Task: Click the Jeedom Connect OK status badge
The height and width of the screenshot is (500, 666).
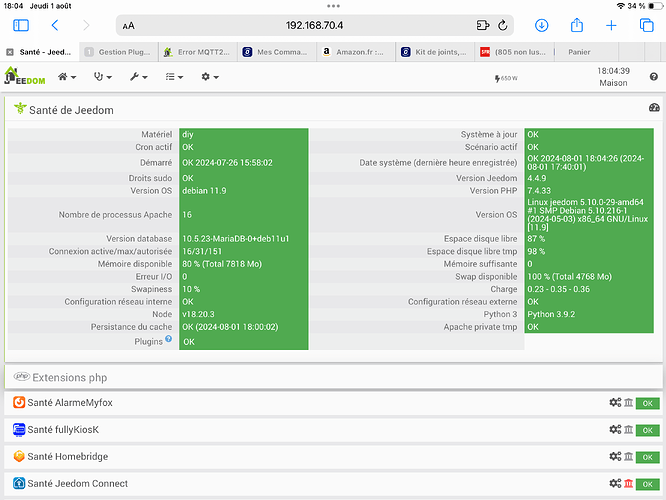Action: click(647, 484)
